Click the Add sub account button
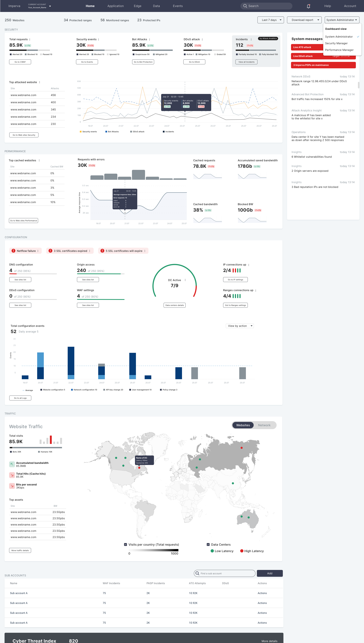The image size is (364, 643). [270, 573]
